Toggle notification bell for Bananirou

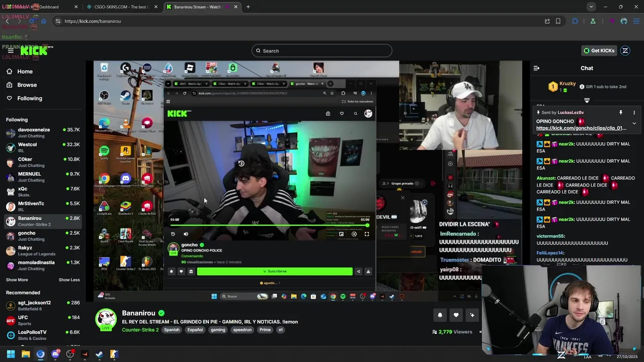[440, 315]
